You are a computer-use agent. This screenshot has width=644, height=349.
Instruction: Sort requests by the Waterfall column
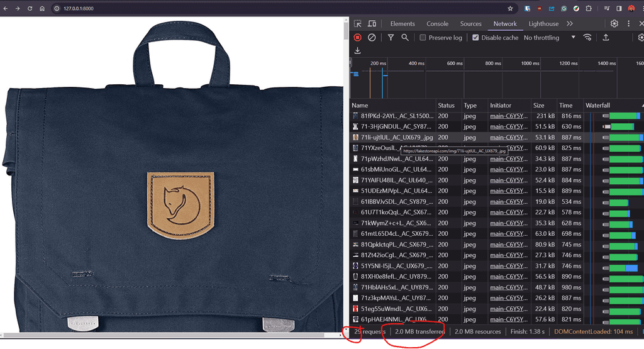coord(597,106)
